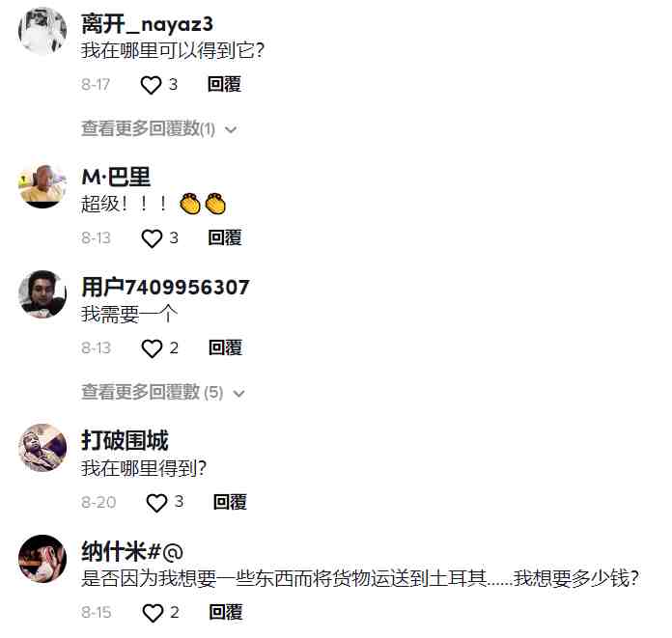
Task: Open username 用户7409956307 profile link
Action: [x=165, y=287]
